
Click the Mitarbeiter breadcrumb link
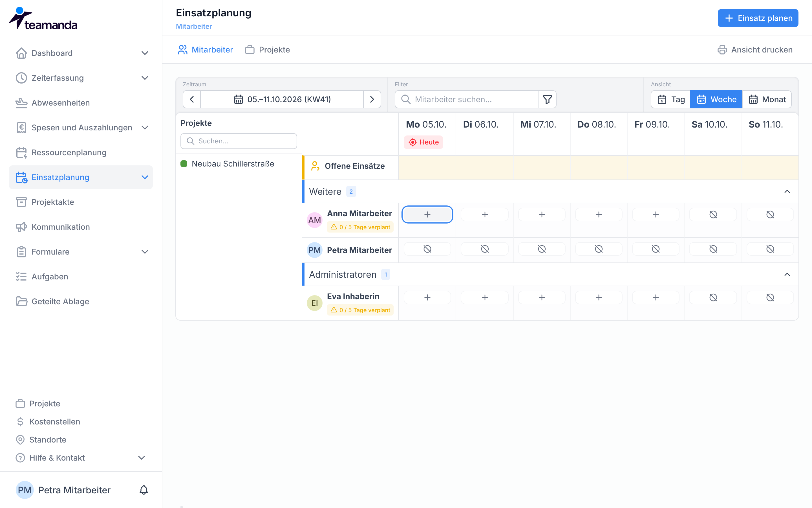tap(194, 26)
